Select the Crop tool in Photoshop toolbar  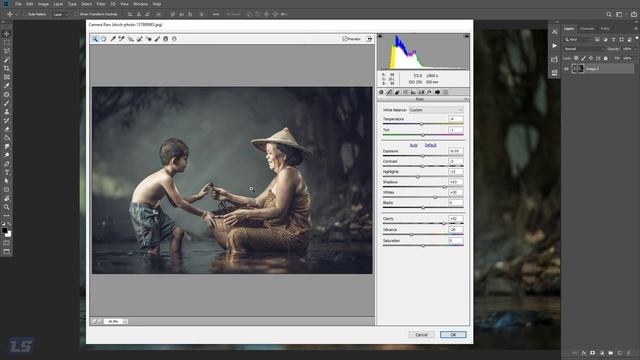[7, 68]
